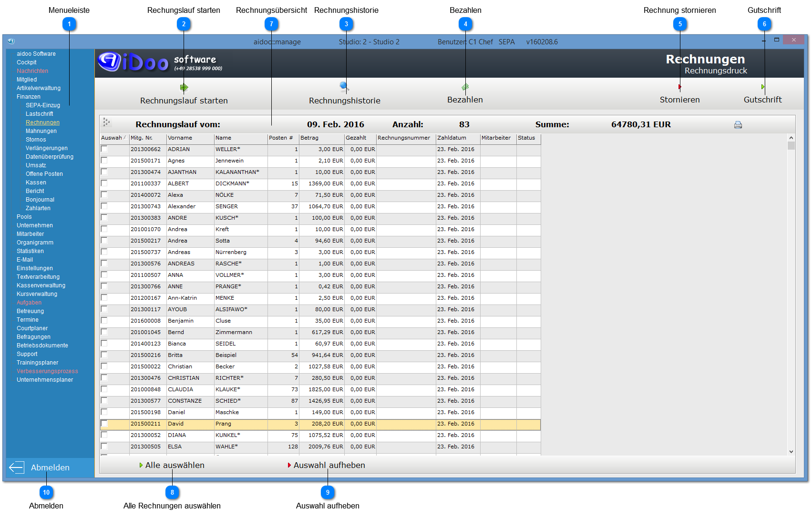Image resolution: width=812 pixels, height=518 pixels.
Task: Click the table scrollbar up arrow
Action: tap(791, 138)
